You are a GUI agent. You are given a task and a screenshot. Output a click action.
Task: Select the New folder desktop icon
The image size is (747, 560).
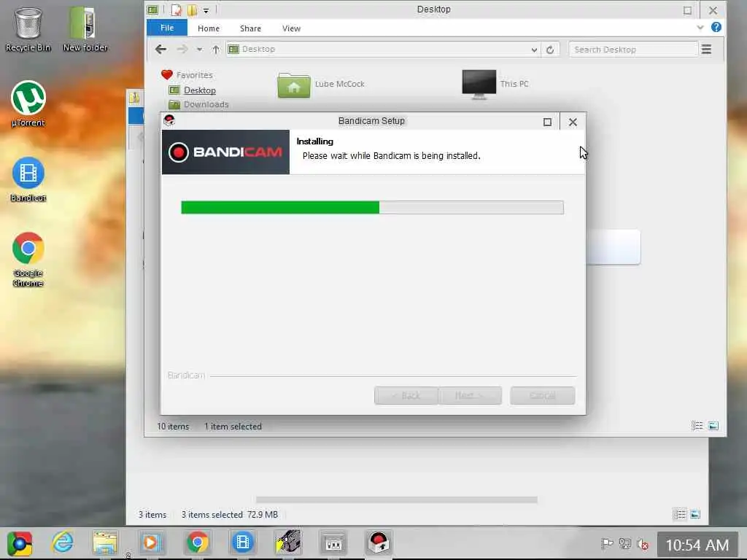(x=85, y=28)
